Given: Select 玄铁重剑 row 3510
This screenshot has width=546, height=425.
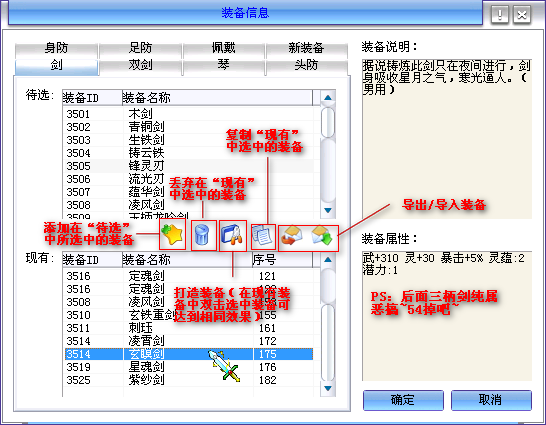Looking at the screenshot, I should pos(188,315).
